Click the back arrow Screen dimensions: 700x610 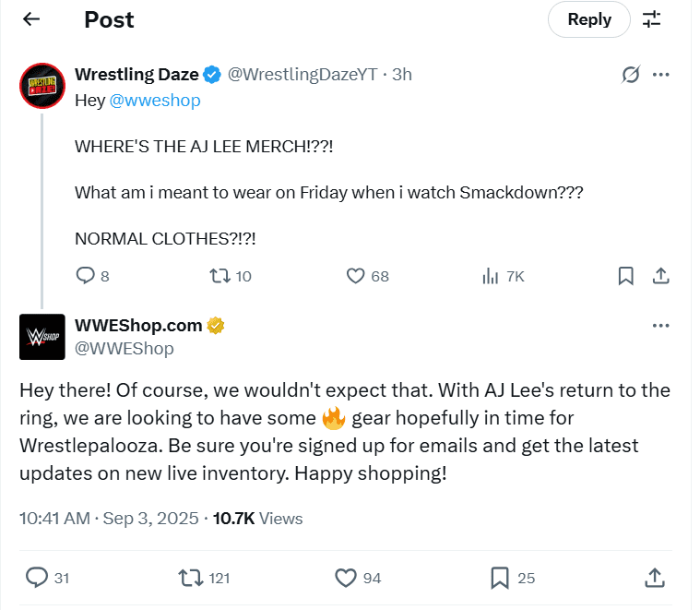[31, 19]
